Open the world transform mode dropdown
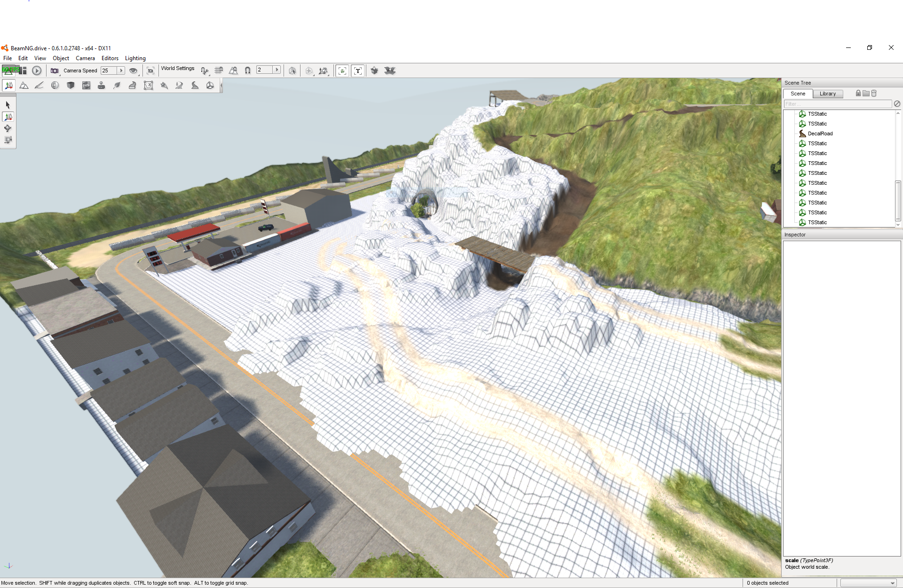This screenshot has width=903, height=588. 323,71
